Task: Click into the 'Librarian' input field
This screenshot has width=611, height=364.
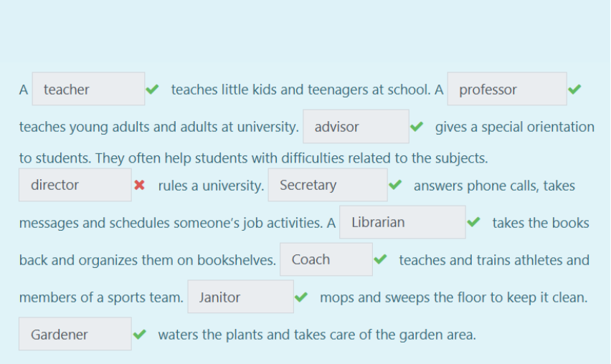Action: (402, 222)
